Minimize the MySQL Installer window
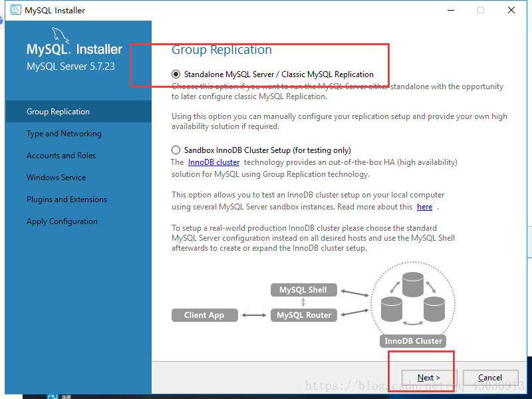The height and width of the screenshot is (399, 532). [451, 10]
